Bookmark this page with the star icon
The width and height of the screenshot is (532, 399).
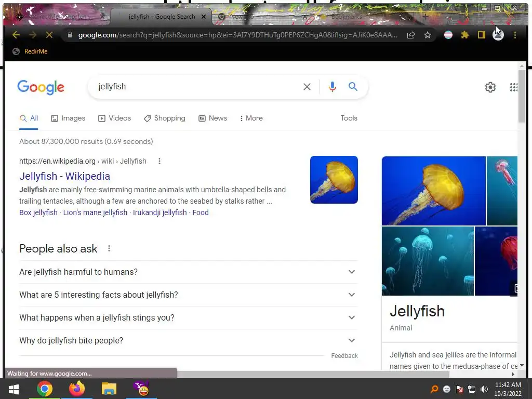tap(428, 35)
